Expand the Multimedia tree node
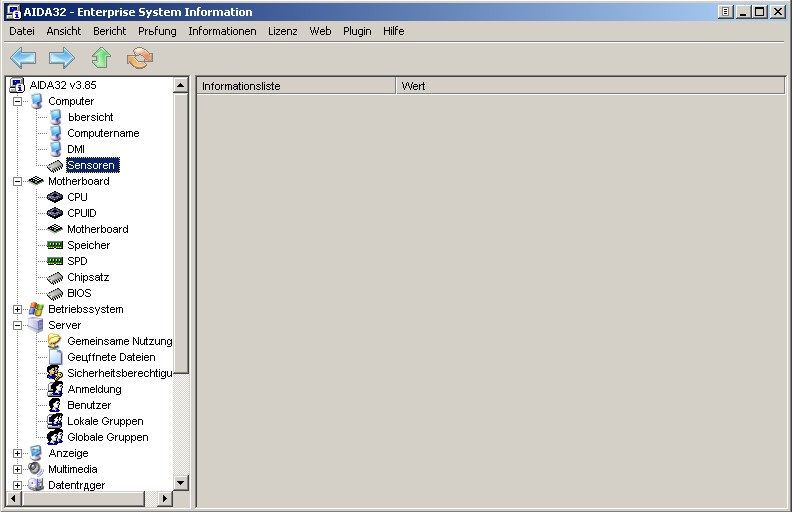The width and height of the screenshot is (792, 512). (17, 469)
